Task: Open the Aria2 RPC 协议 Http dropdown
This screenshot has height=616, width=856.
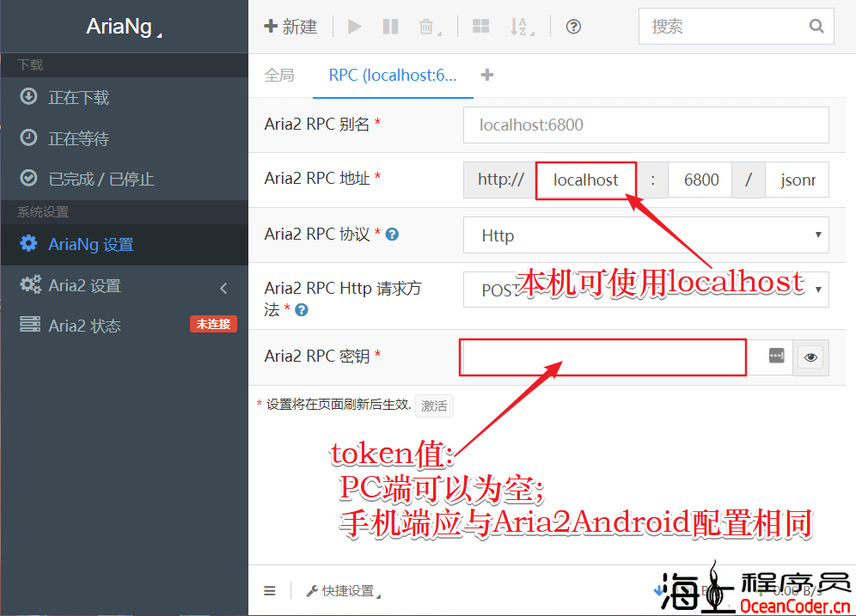Action: pyautogui.click(x=645, y=235)
